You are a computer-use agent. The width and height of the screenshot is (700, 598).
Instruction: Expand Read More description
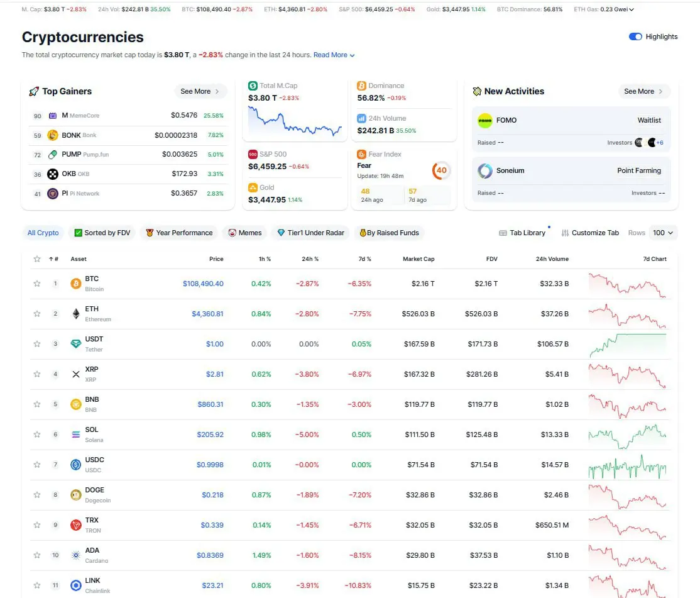(x=334, y=55)
